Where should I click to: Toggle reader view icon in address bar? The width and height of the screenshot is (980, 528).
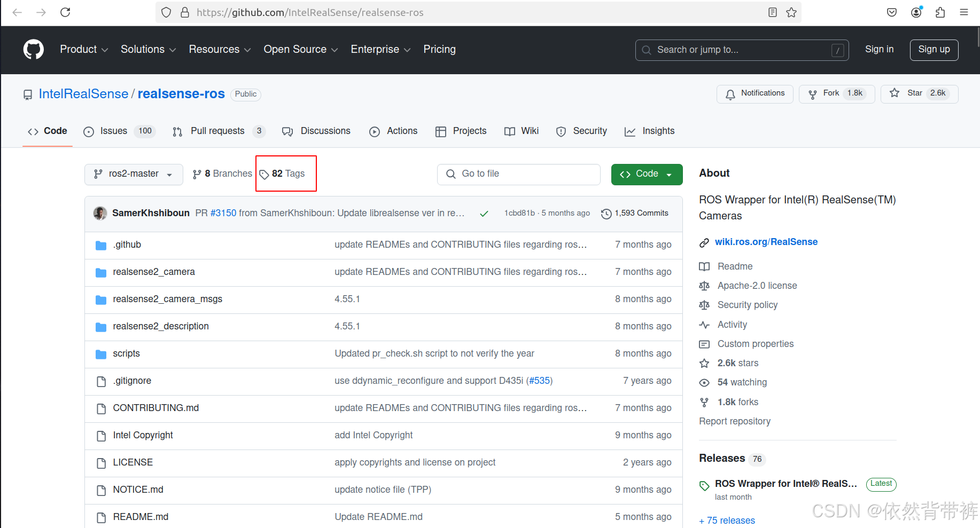[x=773, y=12]
